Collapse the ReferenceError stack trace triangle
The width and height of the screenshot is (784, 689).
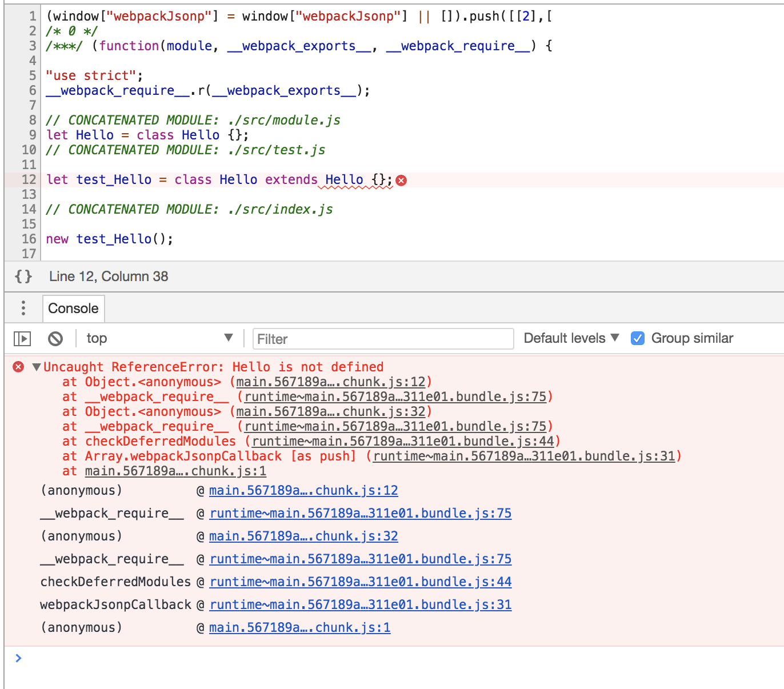coord(37,367)
